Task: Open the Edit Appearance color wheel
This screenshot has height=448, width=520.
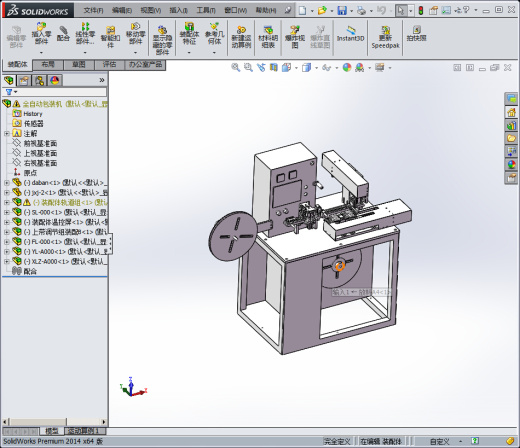Action: pyautogui.click(x=347, y=68)
